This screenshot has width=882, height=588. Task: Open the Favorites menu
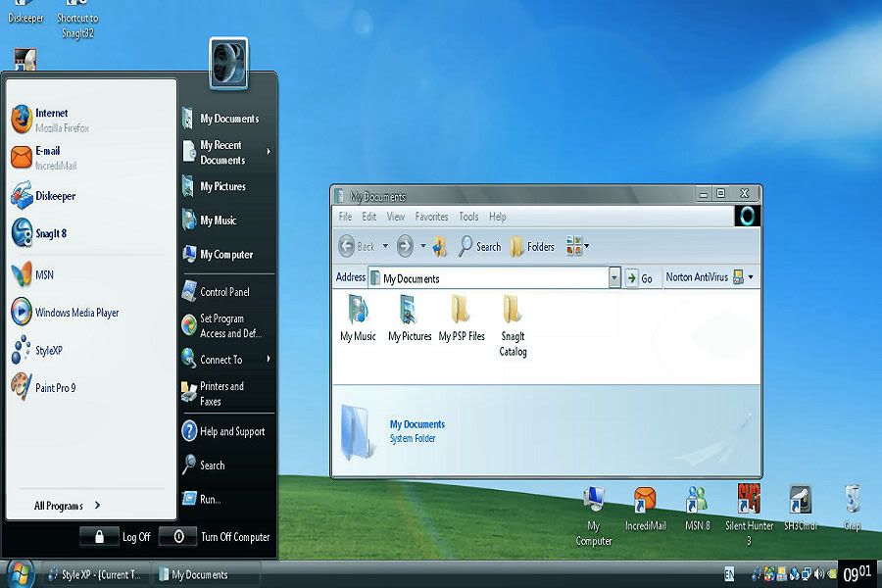pyautogui.click(x=431, y=217)
